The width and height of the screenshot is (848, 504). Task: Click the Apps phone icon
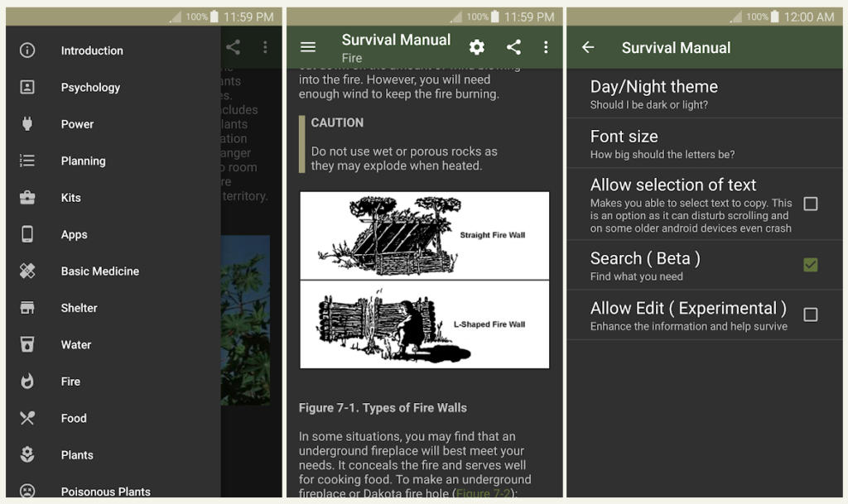[x=27, y=234]
